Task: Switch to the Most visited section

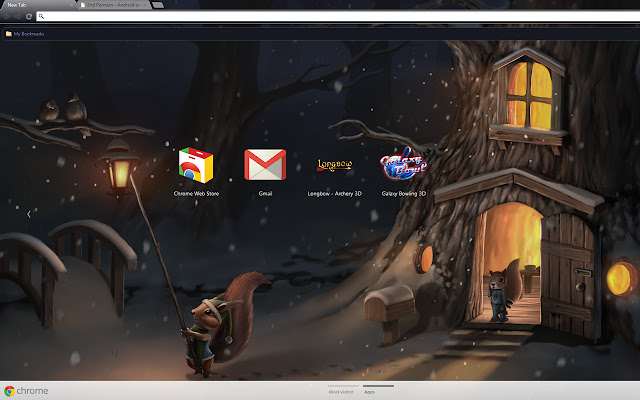Action: coord(341,391)
